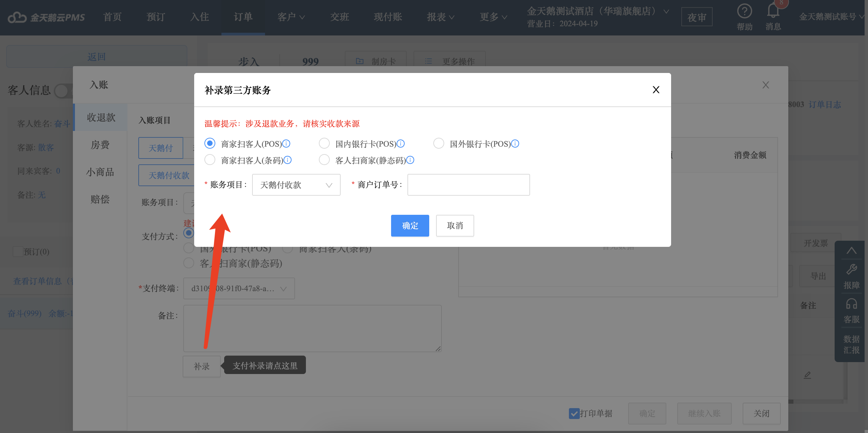
Task: Open the 账务项目 天鹅付收款 dropdown
Action: coord(296,185)
